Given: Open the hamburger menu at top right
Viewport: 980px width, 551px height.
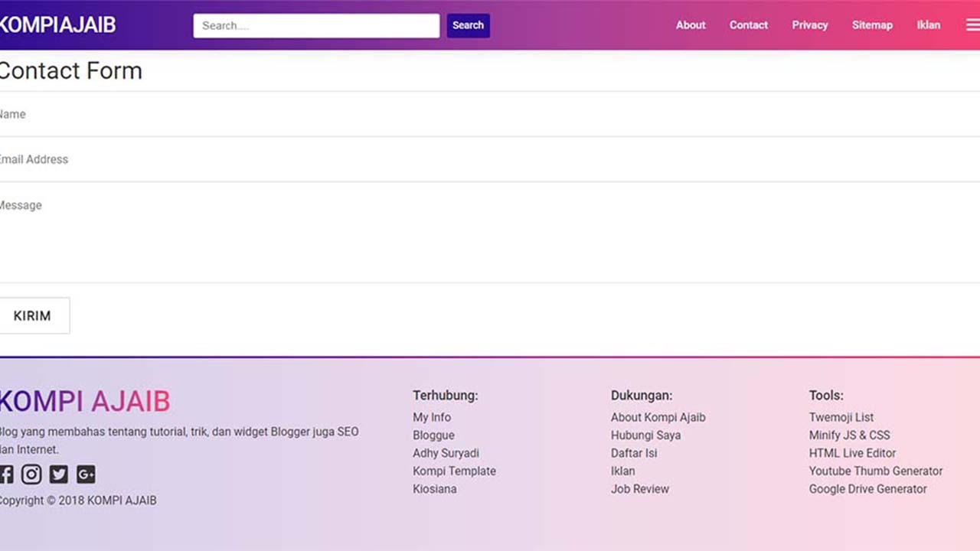Looking at the screenshot, I should click(x=972, y=24).
